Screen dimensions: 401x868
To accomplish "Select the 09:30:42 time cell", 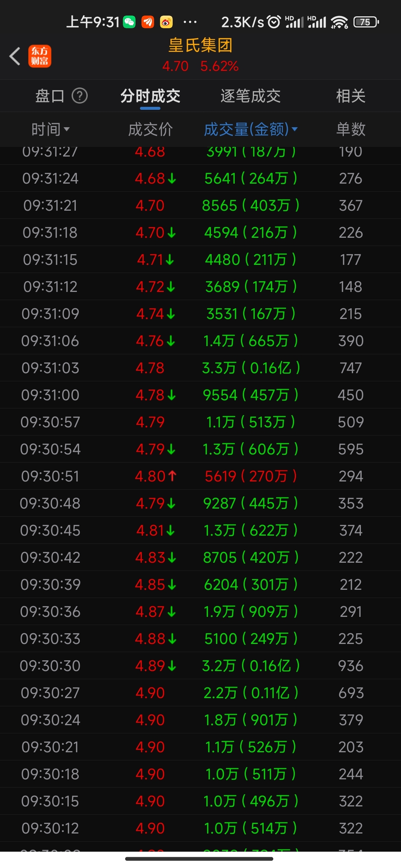I will point(50,558).
